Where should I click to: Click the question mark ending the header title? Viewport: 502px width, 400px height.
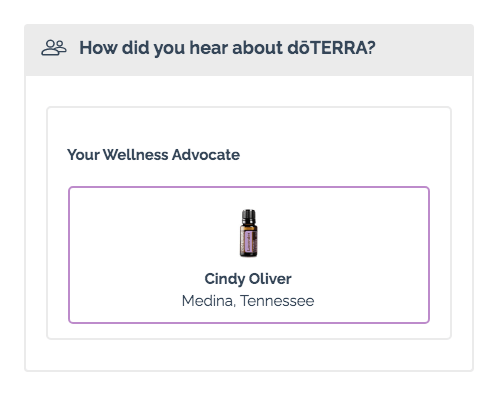click(371, 48)
